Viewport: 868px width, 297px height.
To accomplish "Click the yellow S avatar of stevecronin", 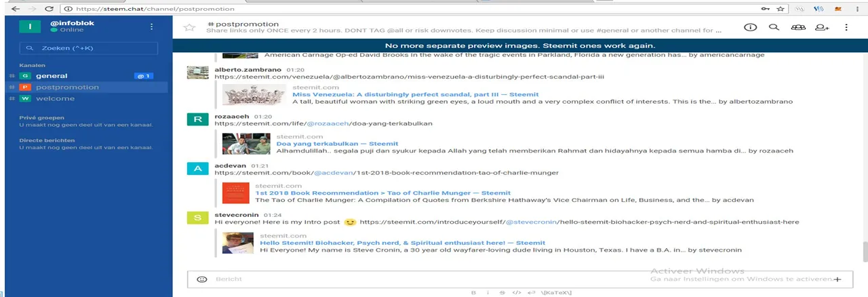I will tap(197, 218).
